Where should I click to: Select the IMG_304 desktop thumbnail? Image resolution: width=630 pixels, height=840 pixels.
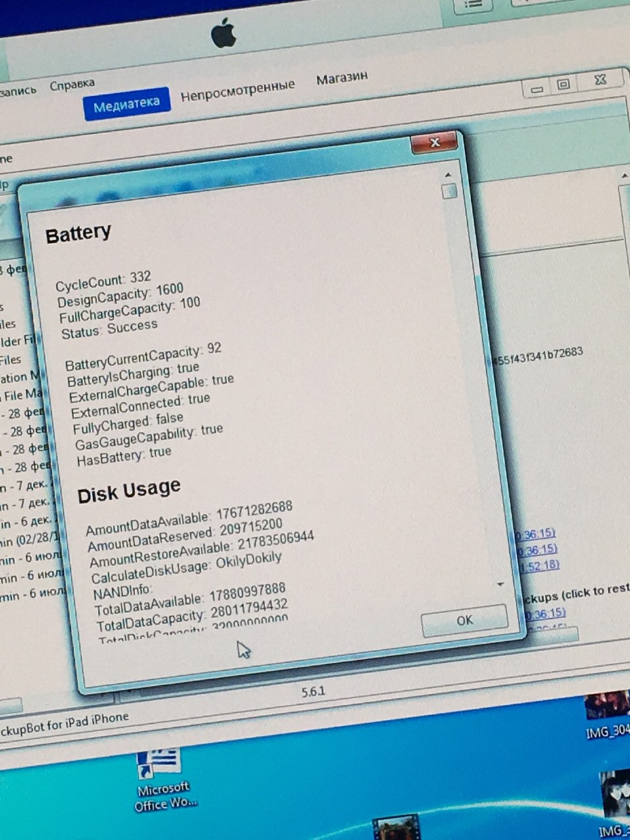coord(608,715)
